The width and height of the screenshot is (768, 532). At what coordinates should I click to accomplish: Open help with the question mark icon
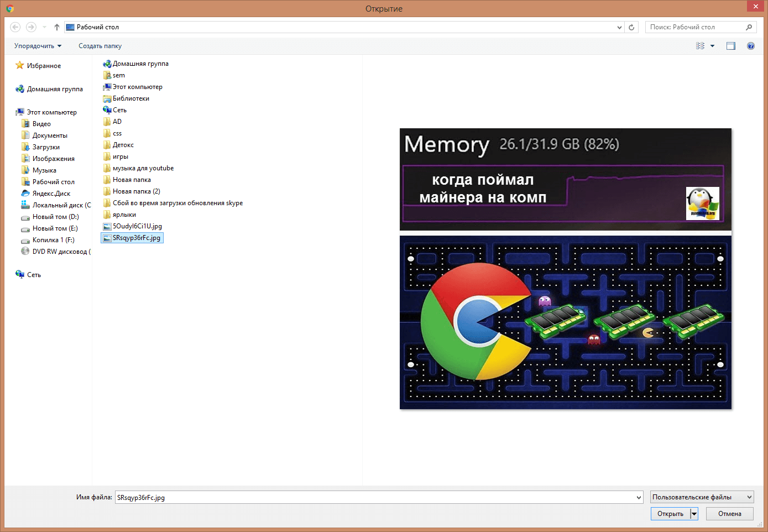pyautogui.click(x=750, y=46)
